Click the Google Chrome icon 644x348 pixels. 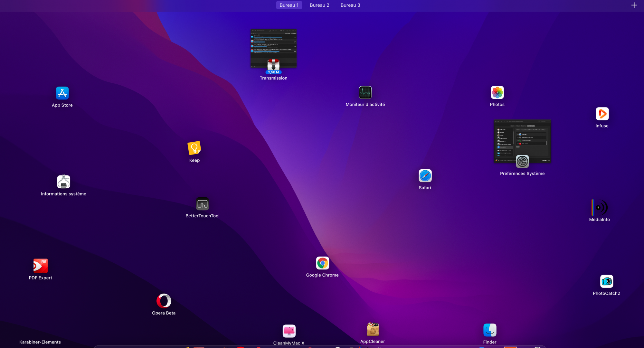(x=322, y=263)
